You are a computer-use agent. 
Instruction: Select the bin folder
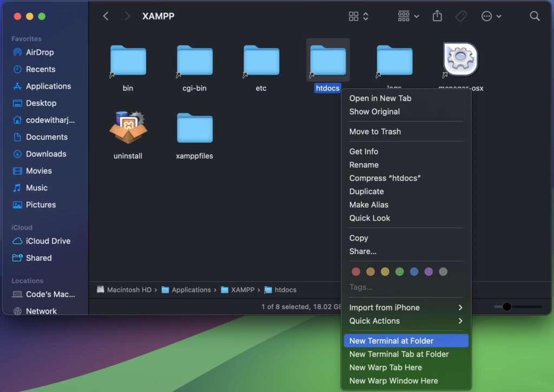pyautogui.click(x=128, y=61)
